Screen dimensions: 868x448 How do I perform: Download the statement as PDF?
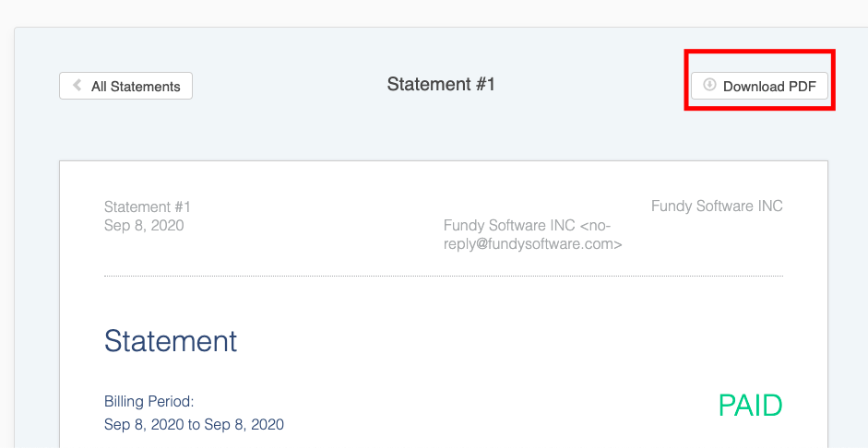(x=759, y=86)
